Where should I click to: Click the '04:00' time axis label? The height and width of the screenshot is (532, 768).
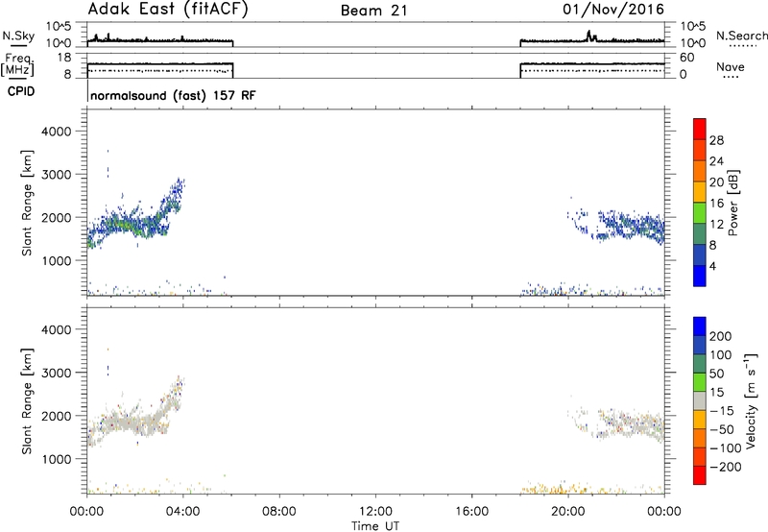point(183,512)
